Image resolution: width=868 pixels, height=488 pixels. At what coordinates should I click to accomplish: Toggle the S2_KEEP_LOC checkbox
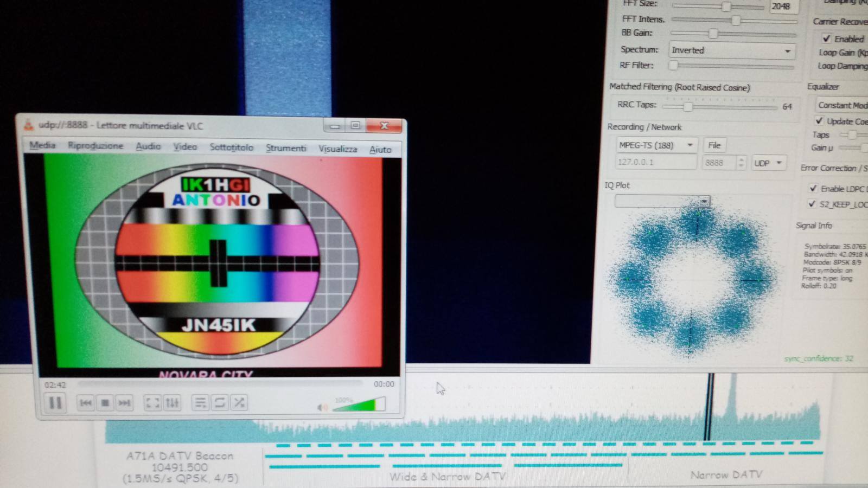(x=812, y=204)
